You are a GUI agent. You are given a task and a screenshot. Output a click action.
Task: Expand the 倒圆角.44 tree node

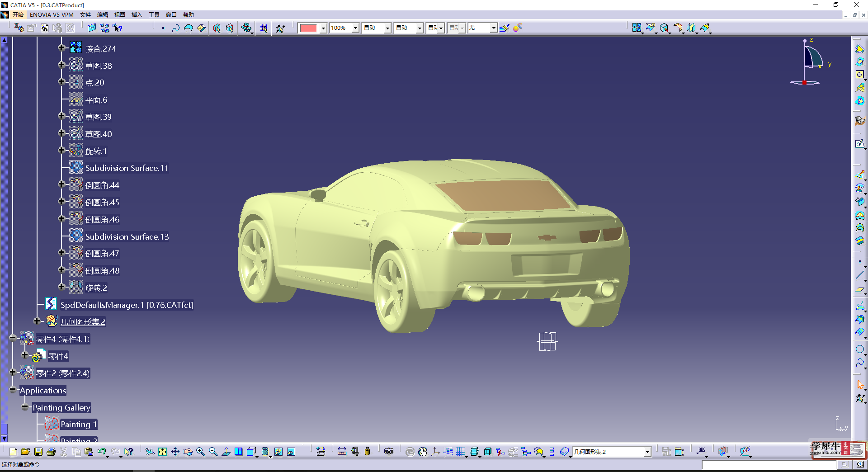point(61,184)
